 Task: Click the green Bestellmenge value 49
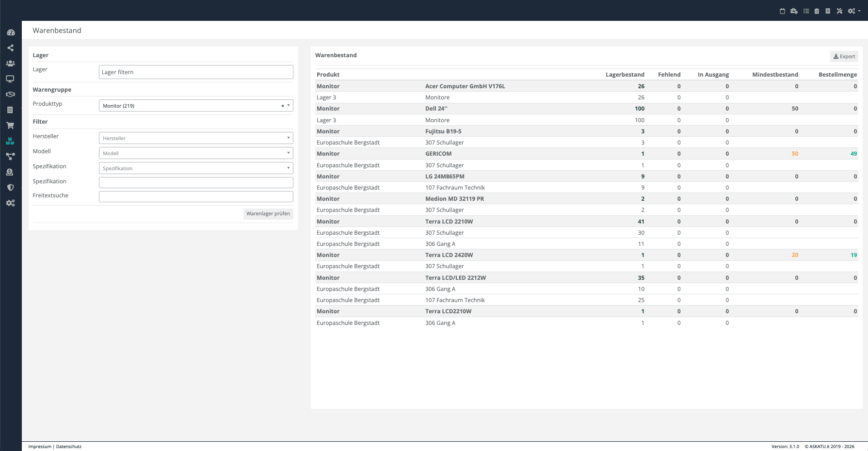853,154
